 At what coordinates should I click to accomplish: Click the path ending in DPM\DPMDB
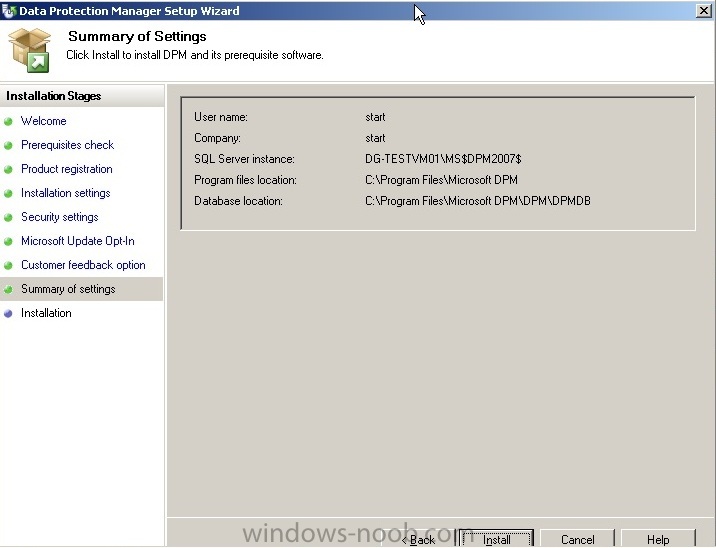pyautogui.click(x=478, y=201)
